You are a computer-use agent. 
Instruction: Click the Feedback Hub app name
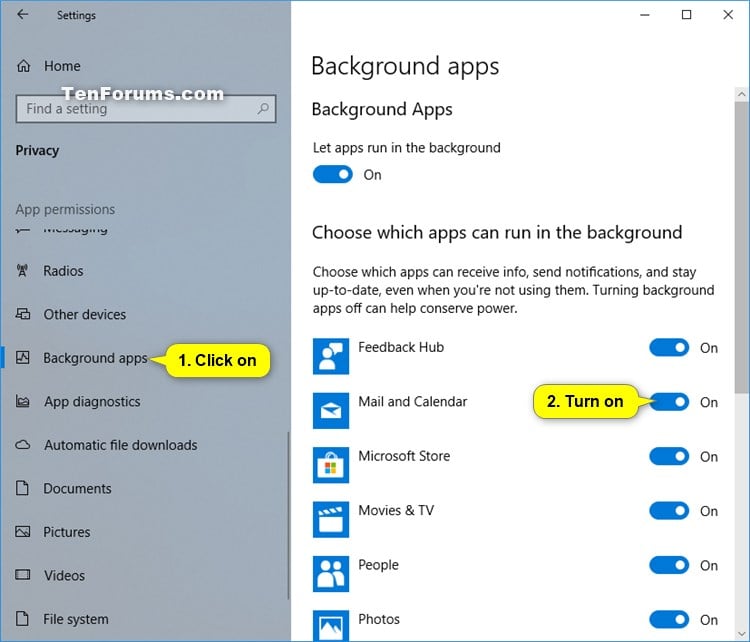click(x=401, y=347)
